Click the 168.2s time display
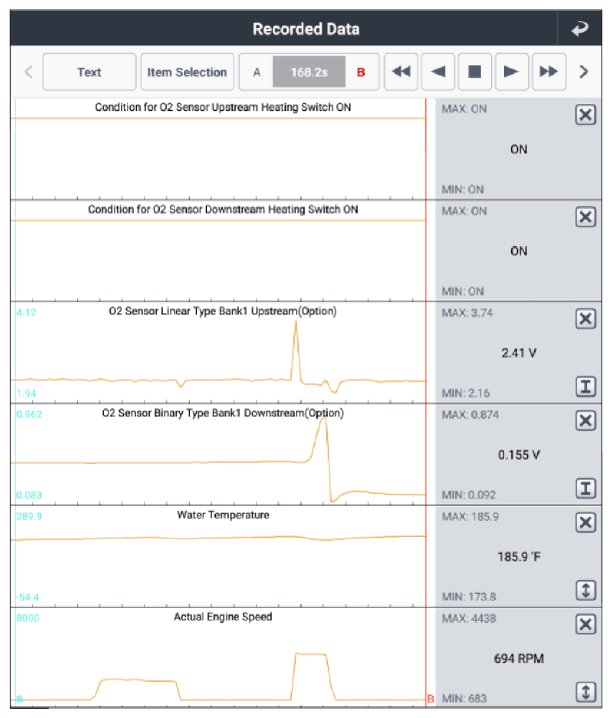 coord(309,72)
